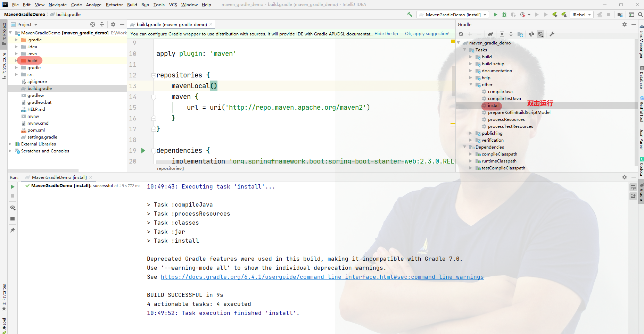Start debugging with the green bug icon
This screenshot has height=334, width=644.
[504, 15]
